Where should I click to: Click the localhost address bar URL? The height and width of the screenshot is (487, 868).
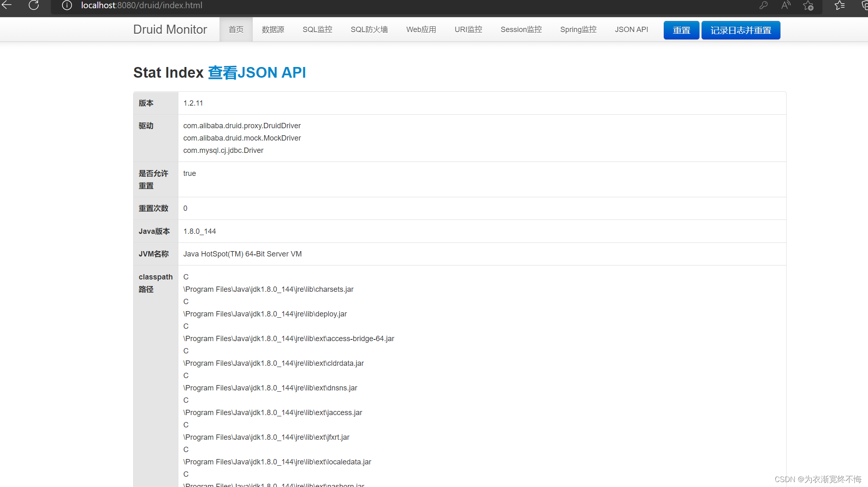pos(141,5)
